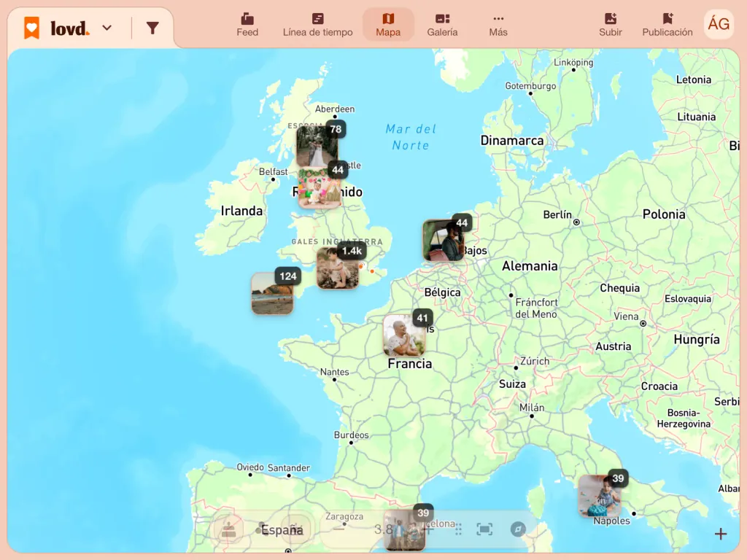Click the compass orientation icon
This screenshot has height=560, width=747.
(x=518, y=529)
